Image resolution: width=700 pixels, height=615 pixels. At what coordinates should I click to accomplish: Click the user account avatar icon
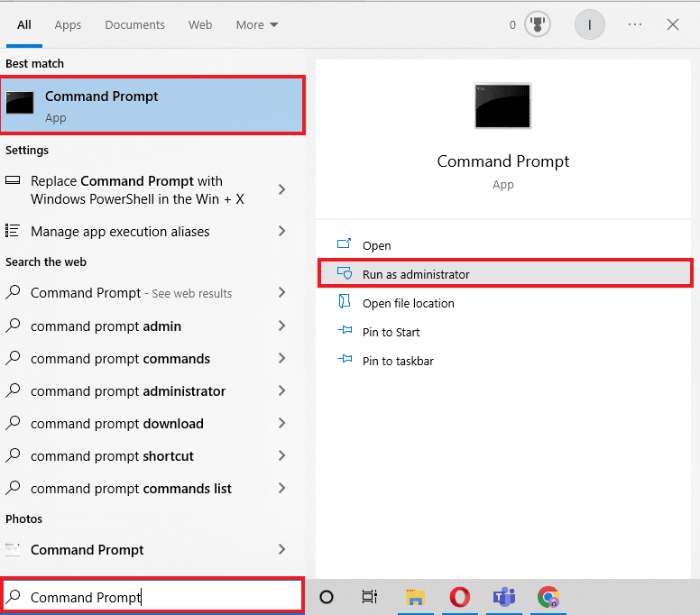point(590,25)
